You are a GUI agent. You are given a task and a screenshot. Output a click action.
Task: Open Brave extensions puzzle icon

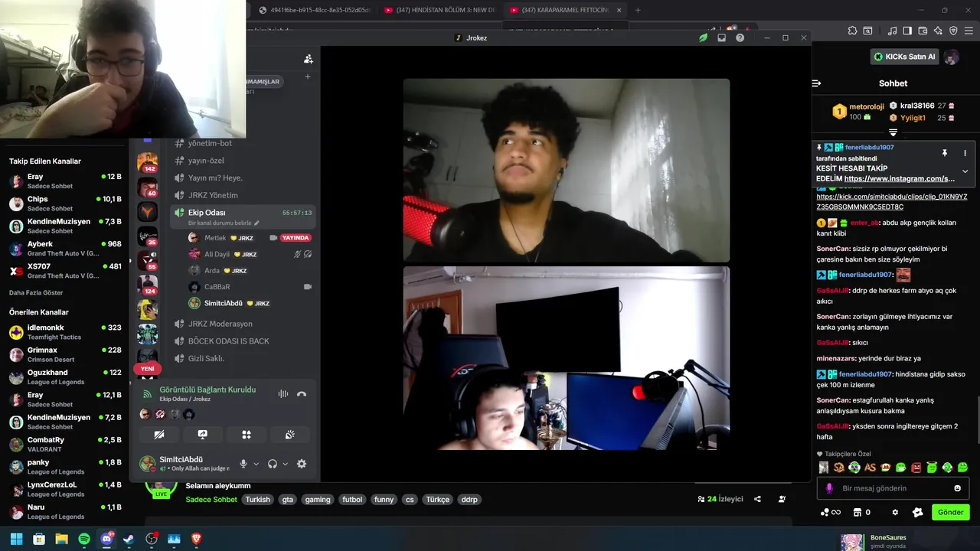click(x=852, y=31)
